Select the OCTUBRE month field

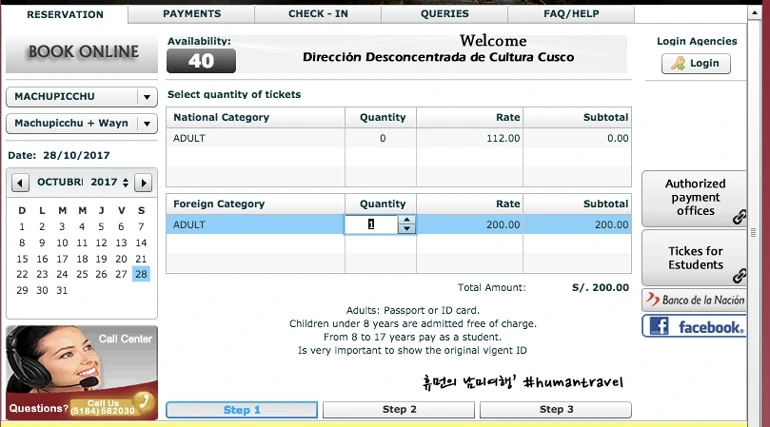pos(60,182)
